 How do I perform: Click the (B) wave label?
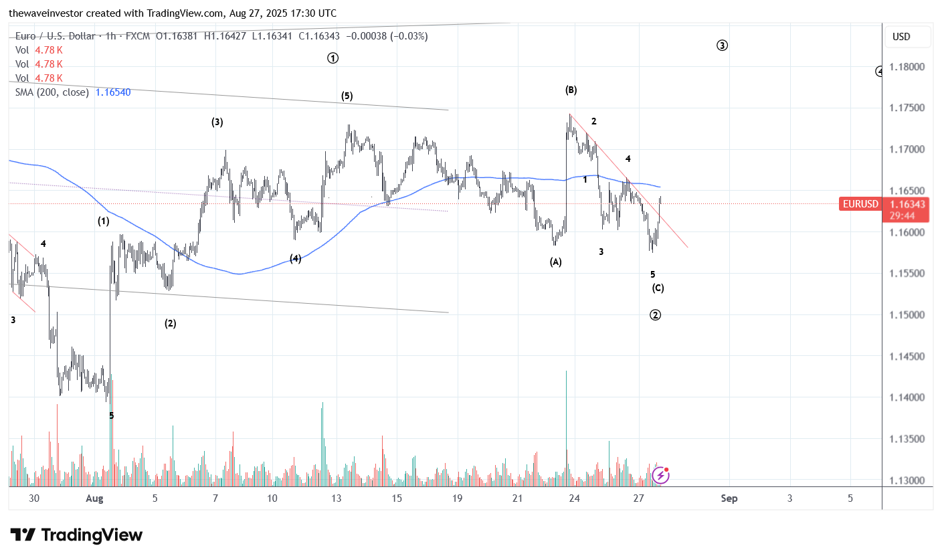pyautogui.click(x=571, y=90)
